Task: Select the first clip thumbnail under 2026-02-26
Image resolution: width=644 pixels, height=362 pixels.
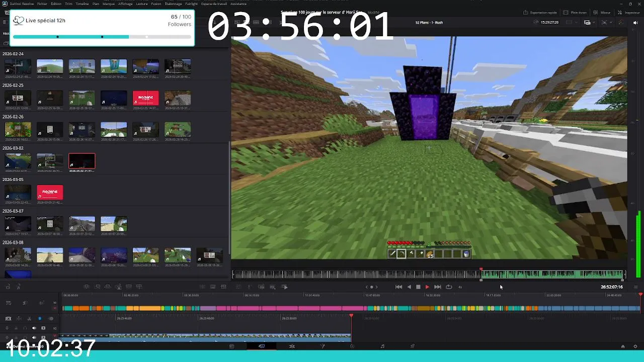Action: point(18,129)
